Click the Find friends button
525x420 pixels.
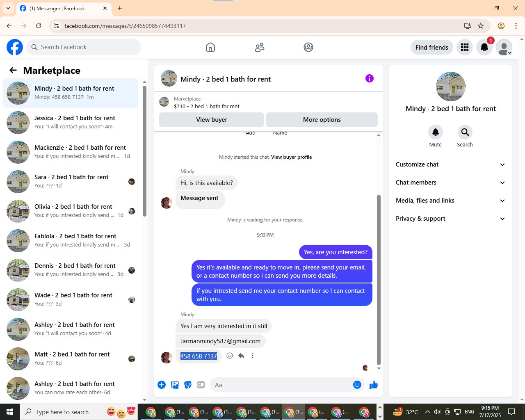click(x=432, y=47)
